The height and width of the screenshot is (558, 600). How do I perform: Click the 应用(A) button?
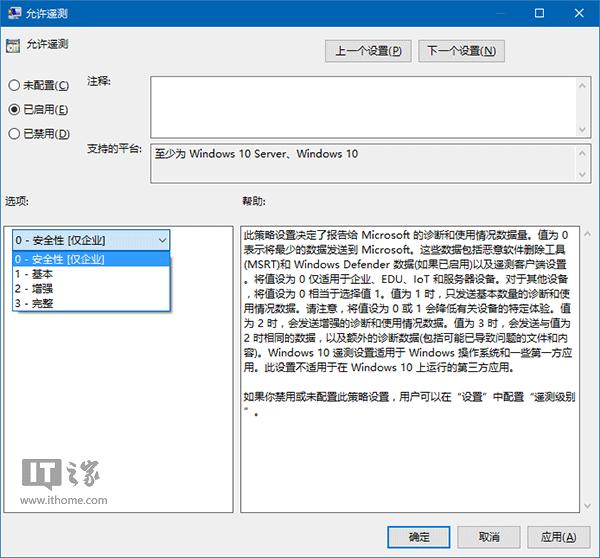click(559, 537)
